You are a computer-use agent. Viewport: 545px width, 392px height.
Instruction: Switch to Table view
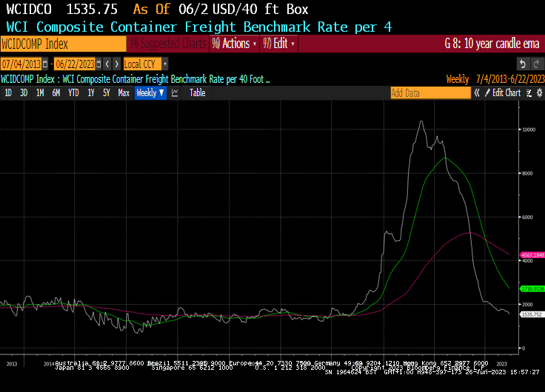pyautogui.click(x=198, y=92)
